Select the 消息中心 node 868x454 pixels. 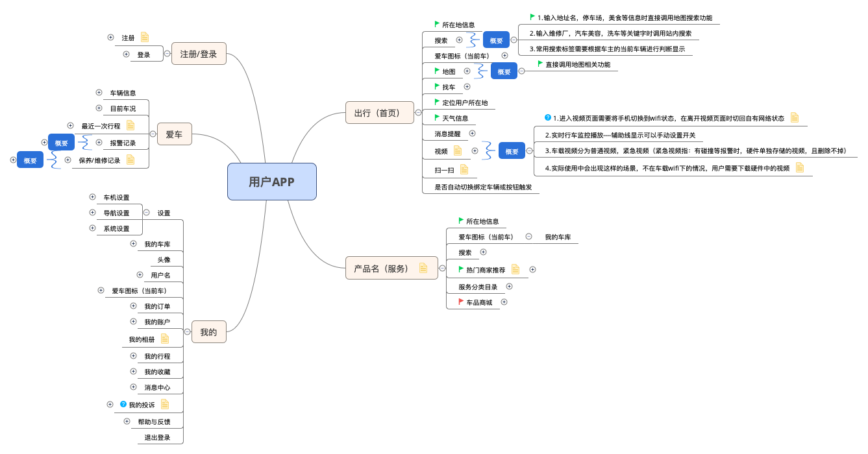(x=157, y=387)
